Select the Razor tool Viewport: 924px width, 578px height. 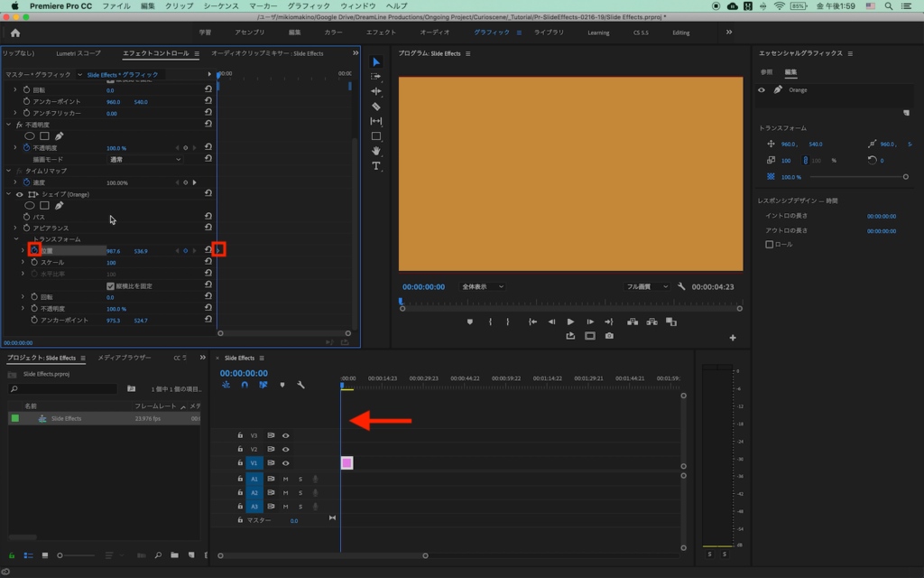pos(376,106)
